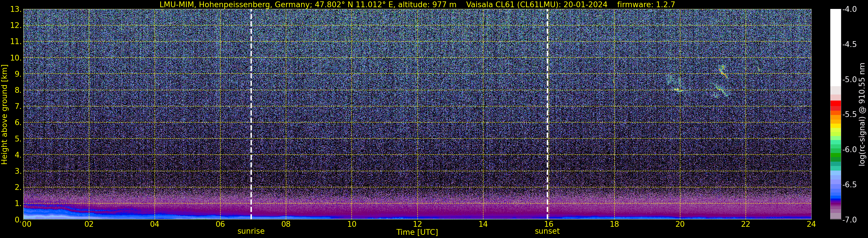The width and height of the screenshot is (868, 238).
Task: Click the time tick label 06
Action: click(220, 224)
